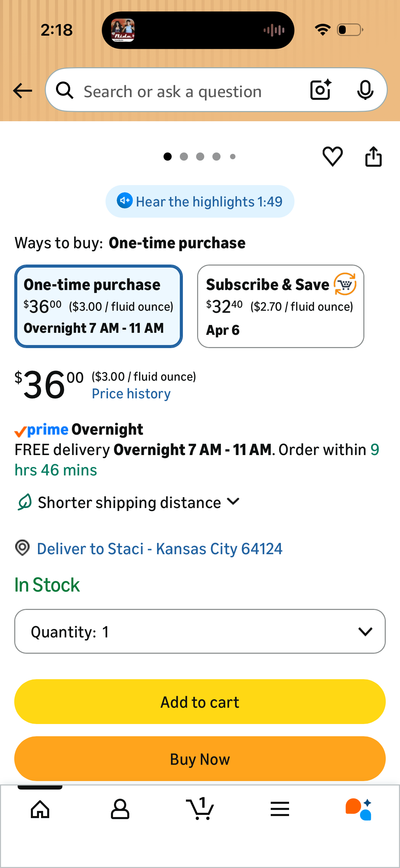Click the Buy Now button
400x868 pixels.
pyautogui.click(x=200, y=759)
